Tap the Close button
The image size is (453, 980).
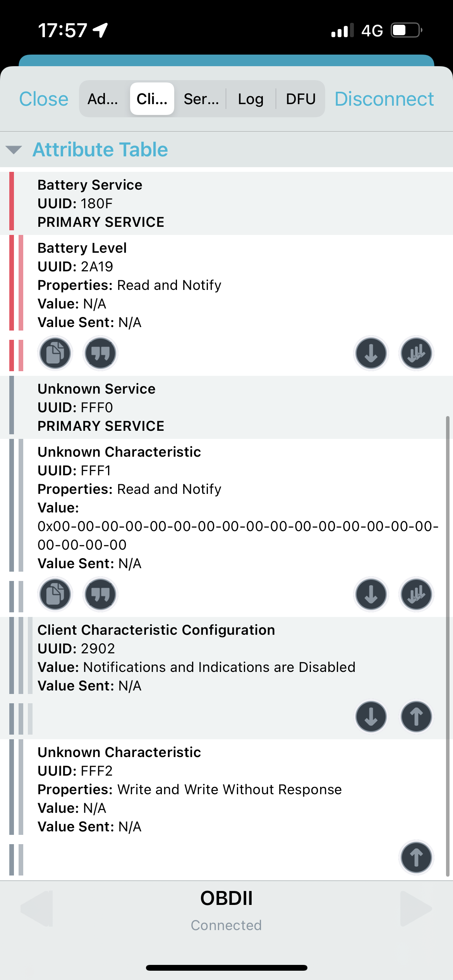[x=44, y=99]
